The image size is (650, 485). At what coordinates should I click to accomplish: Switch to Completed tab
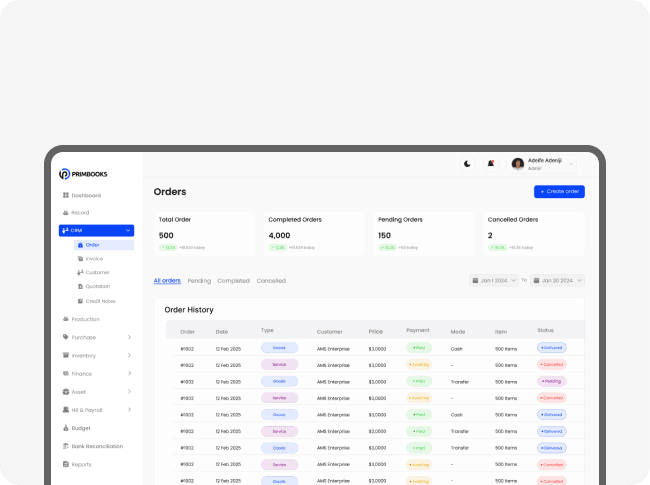[233, 281]
